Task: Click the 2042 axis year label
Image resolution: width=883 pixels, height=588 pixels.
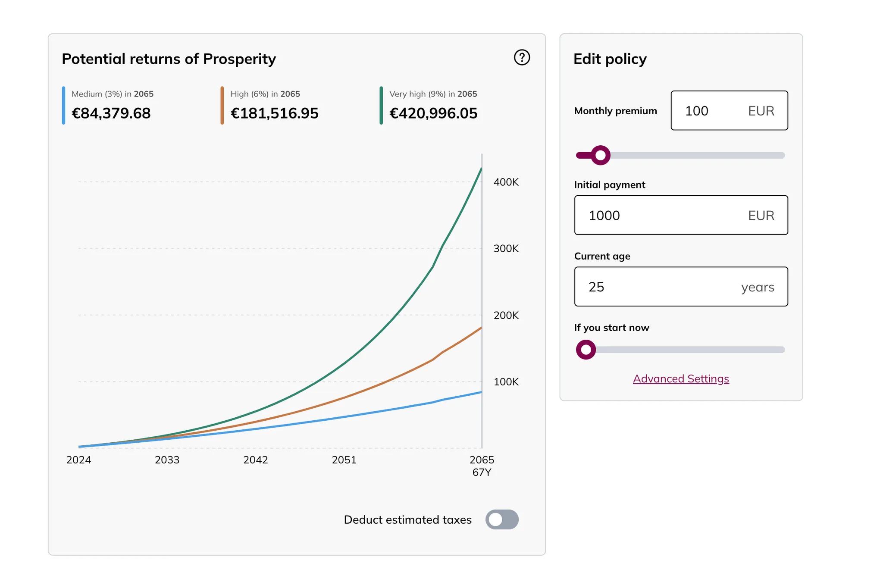Action: [x=256, y=460]
